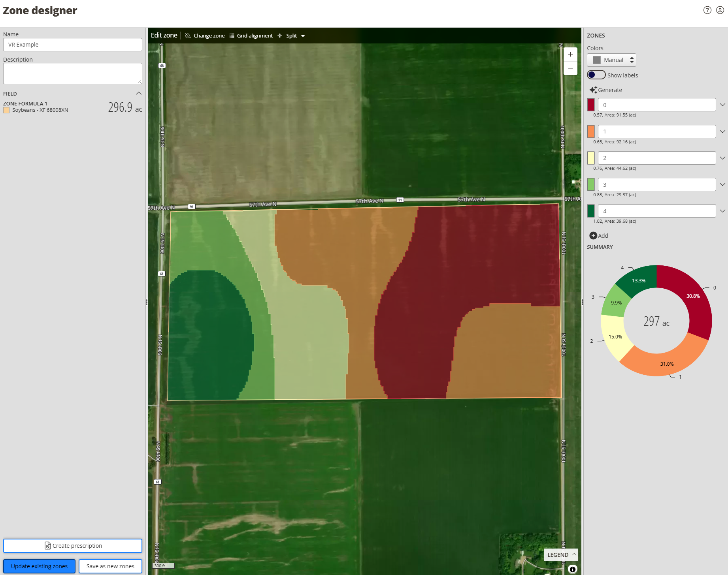Click the orange zone 1 swatch
Image resolution: width=728 pixels, height=575 pixels.
point(591,132)
